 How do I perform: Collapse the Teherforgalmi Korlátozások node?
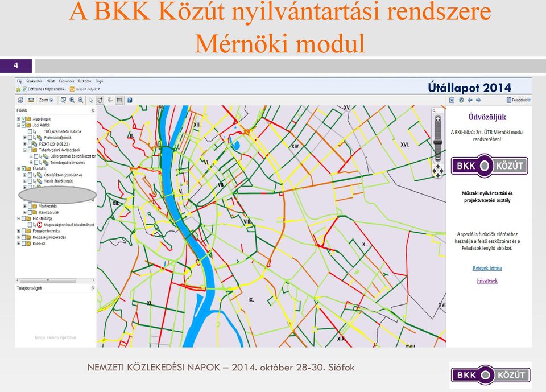[x=24, y=150]
